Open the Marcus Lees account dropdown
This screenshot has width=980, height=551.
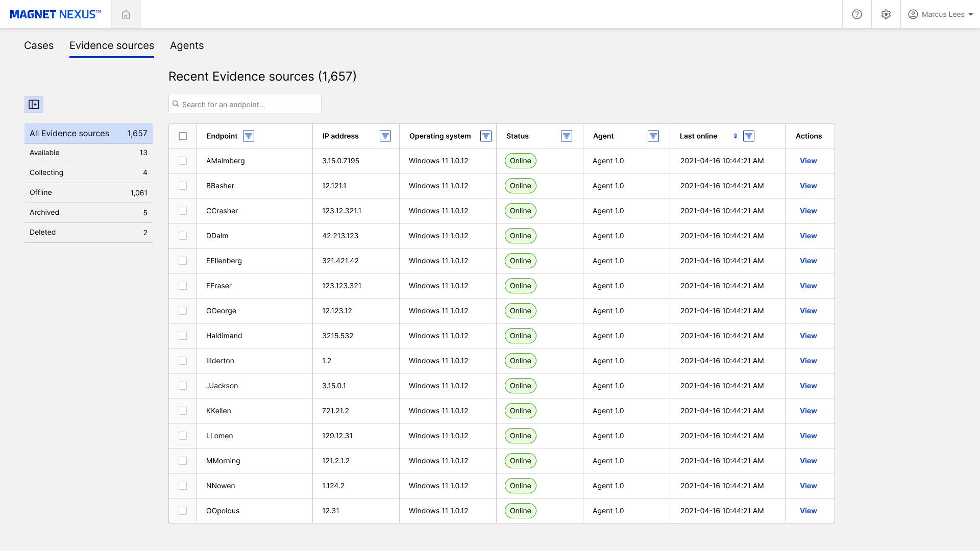[x=940, y=14]
